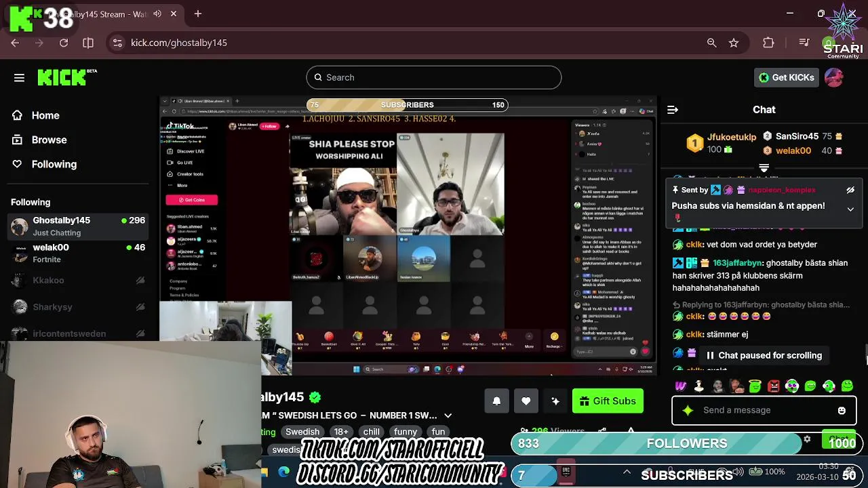
Task: Click the Epic Games taskbar icon
Action: [566, 472]
